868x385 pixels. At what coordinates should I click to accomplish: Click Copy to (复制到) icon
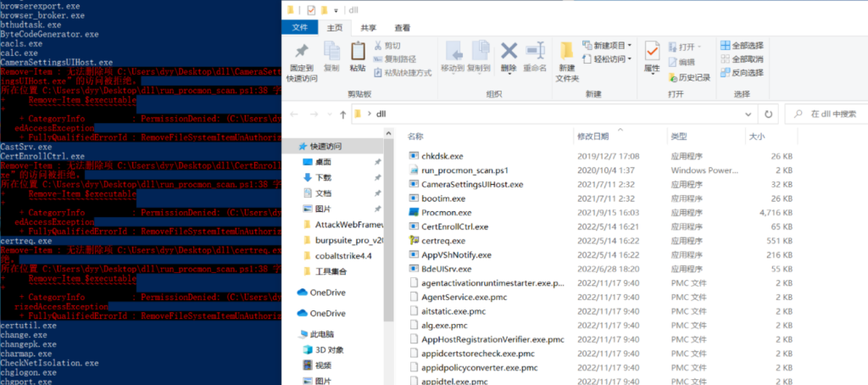[480, 51]
